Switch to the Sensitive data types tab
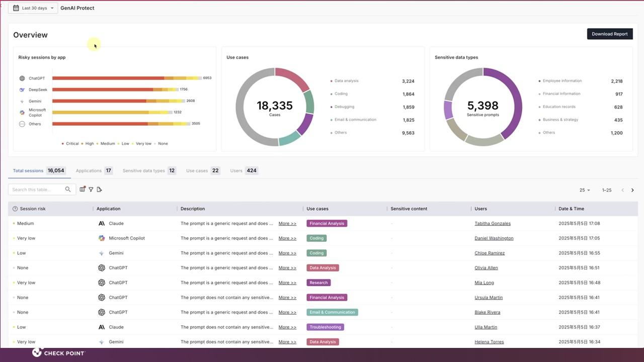Viewport: 644px width, 362px height. coord(149,170)
